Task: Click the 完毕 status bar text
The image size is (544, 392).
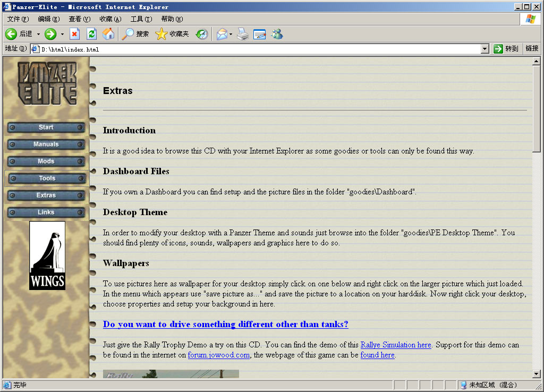Action: [20, 385]
